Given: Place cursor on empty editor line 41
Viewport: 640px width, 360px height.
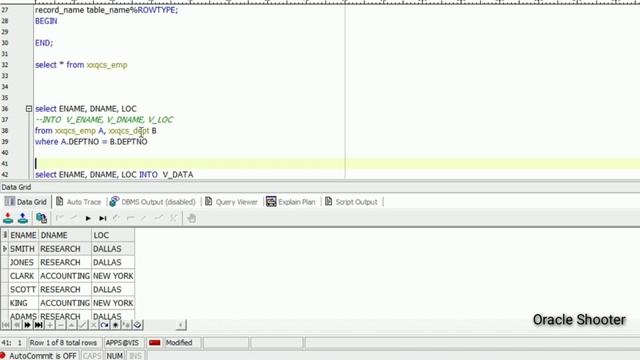Looking at the screenshot, I should (x=337, y=164).
